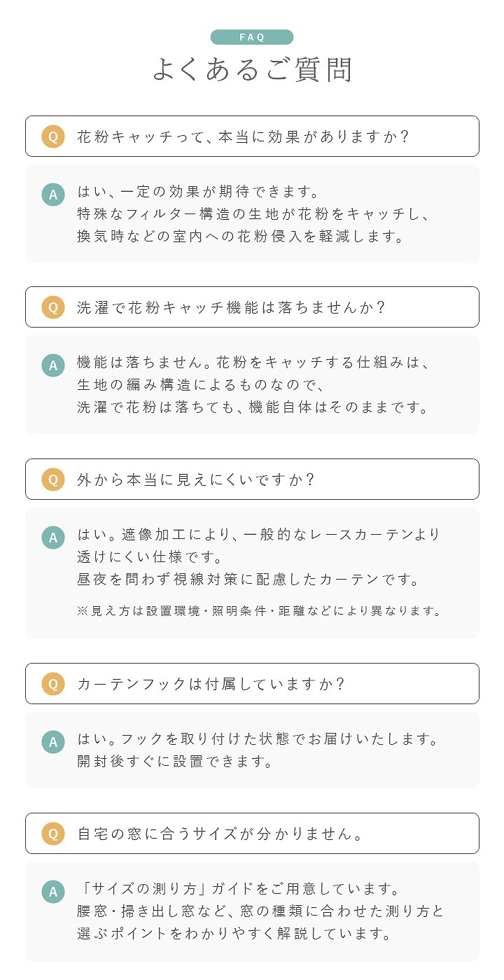The height and width of the screenshot is (980, 504).
Task: Click the よくあるご質問 heading
Action: point(252,70)
